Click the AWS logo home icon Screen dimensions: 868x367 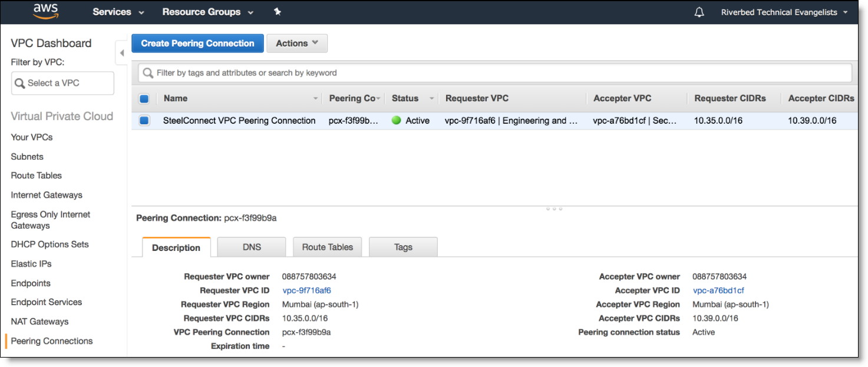(x=45, y=11)
